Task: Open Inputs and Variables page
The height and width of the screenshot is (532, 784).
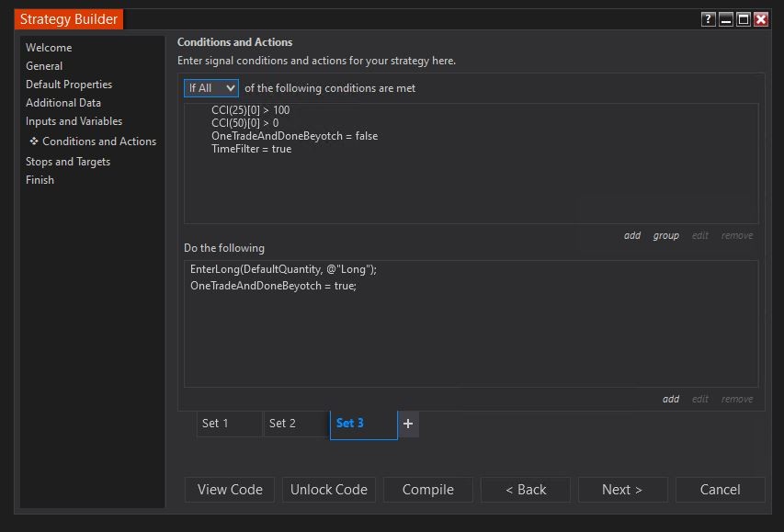Action: tap(74, 121)
